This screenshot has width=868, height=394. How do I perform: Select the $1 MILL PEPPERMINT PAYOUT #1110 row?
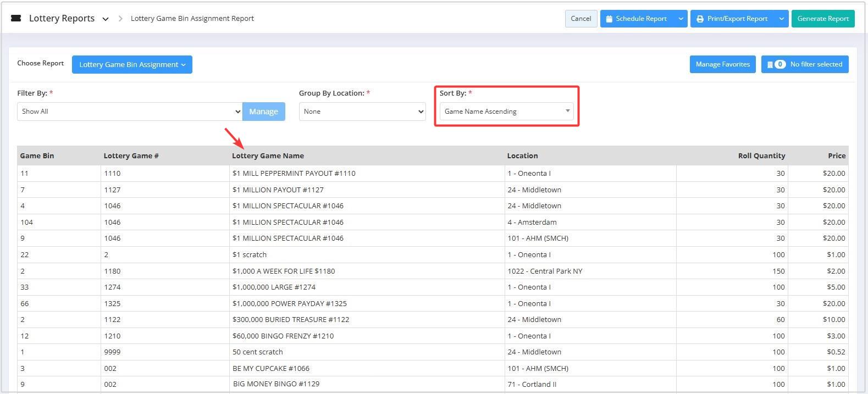pyautogui.click(x=294, y=173)
